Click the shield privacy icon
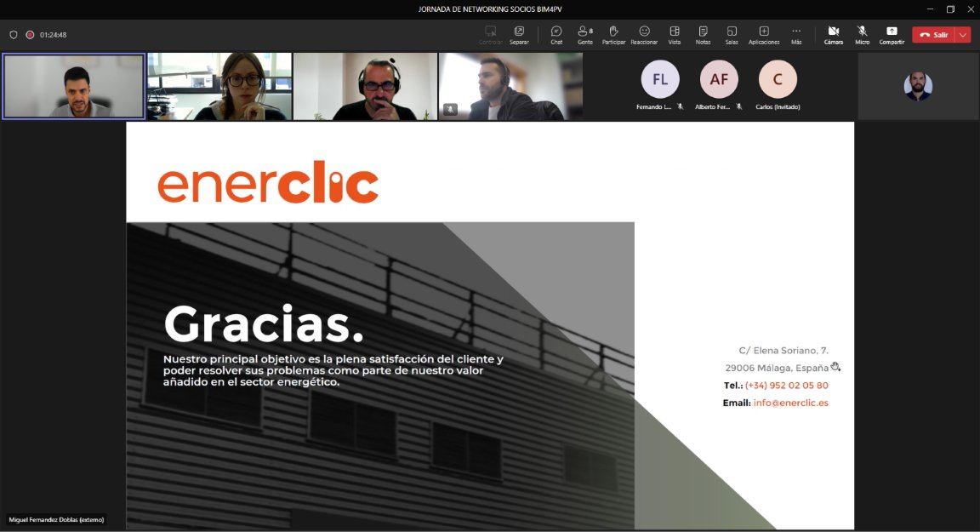The height and width of the screenshot is (532, 980). (x=13, y=35)
